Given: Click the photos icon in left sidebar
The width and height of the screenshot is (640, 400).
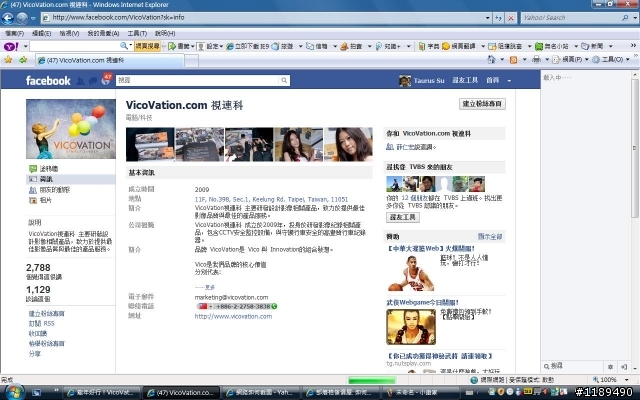Looking at the screenshot, I should tap(33, 200).
